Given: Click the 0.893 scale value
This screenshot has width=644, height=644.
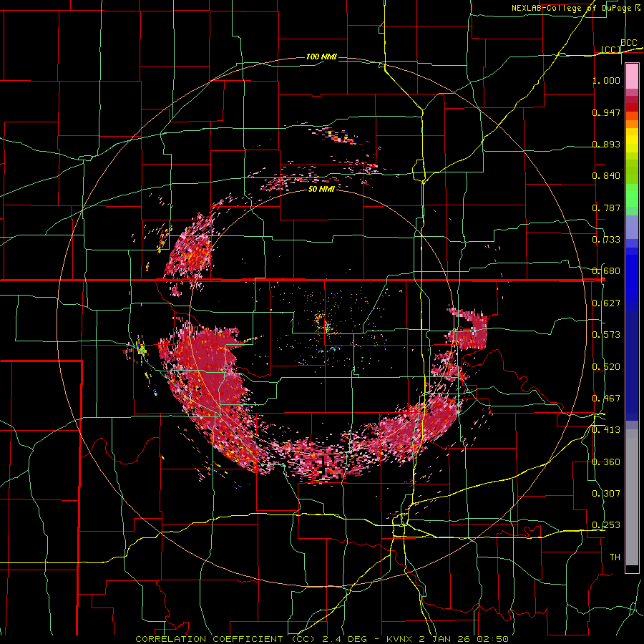Looking at the screenshot, I should click(x=606, y=144).
